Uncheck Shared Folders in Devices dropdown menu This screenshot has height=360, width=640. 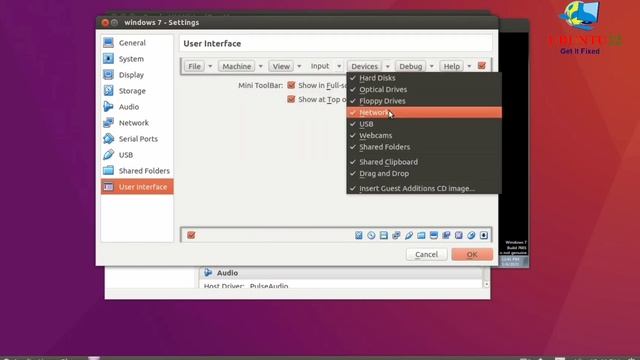point(424,147)
